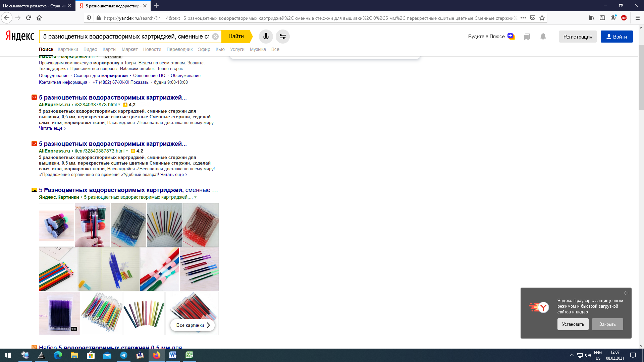Clear the search query with X icon

pos(215,37)
